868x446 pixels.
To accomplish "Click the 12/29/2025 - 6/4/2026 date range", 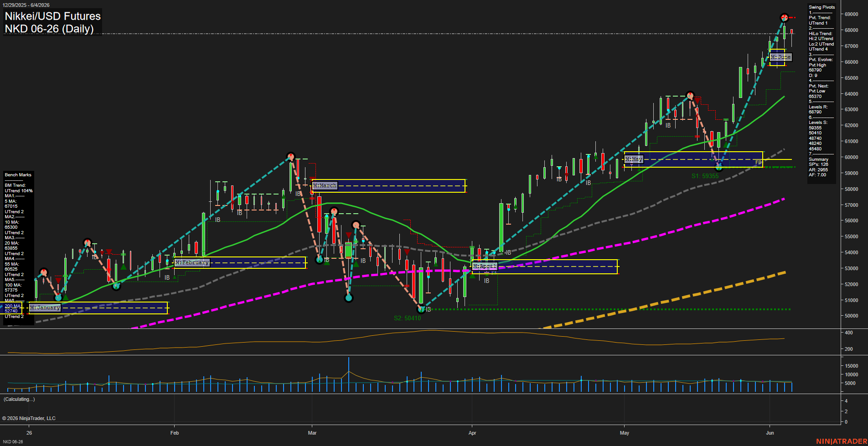I will point(26,5).
